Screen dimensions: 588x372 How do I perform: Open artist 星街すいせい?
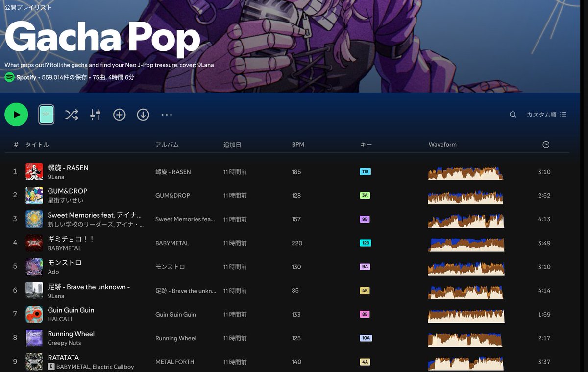coord(66,200)
